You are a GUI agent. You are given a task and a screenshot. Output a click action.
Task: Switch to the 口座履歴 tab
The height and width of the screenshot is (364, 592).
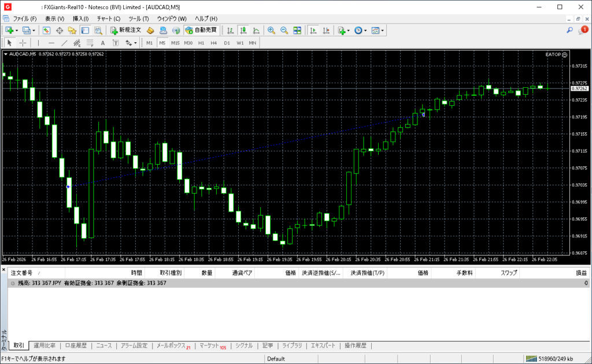pos(76,346)
